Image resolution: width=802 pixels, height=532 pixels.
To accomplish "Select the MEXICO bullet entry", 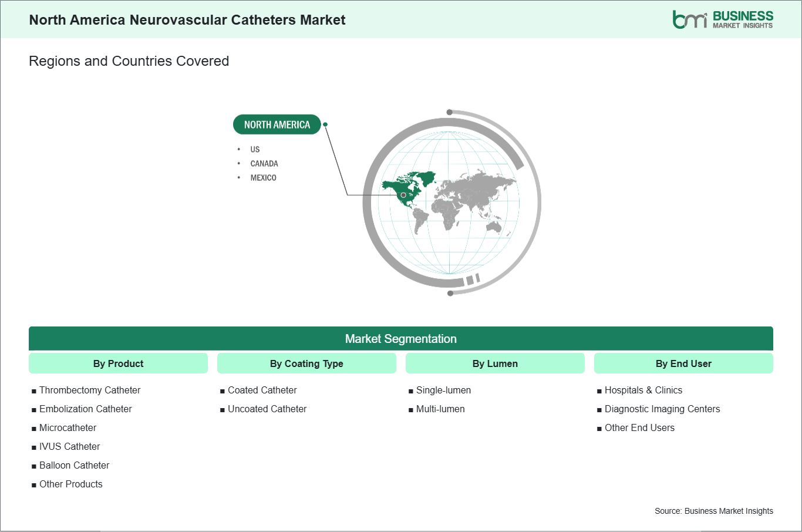I will point(263,177).
